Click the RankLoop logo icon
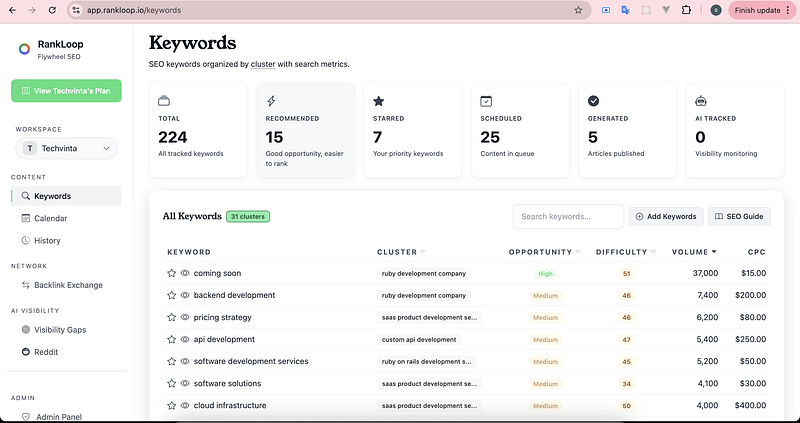 (x=24, y=50)
